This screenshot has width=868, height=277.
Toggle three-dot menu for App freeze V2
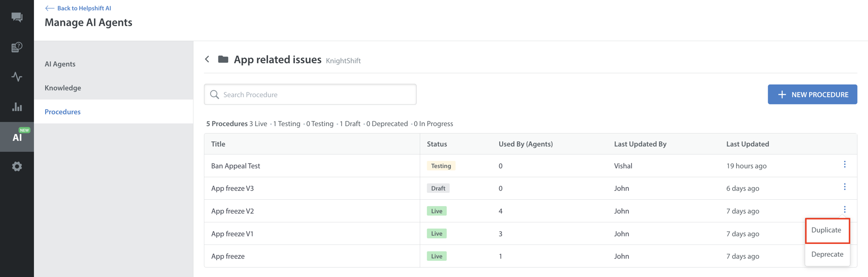[844, 210]
